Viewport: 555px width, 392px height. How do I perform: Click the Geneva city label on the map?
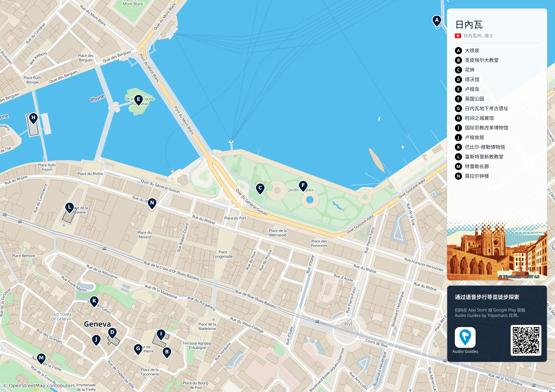(x=97, y=324)
